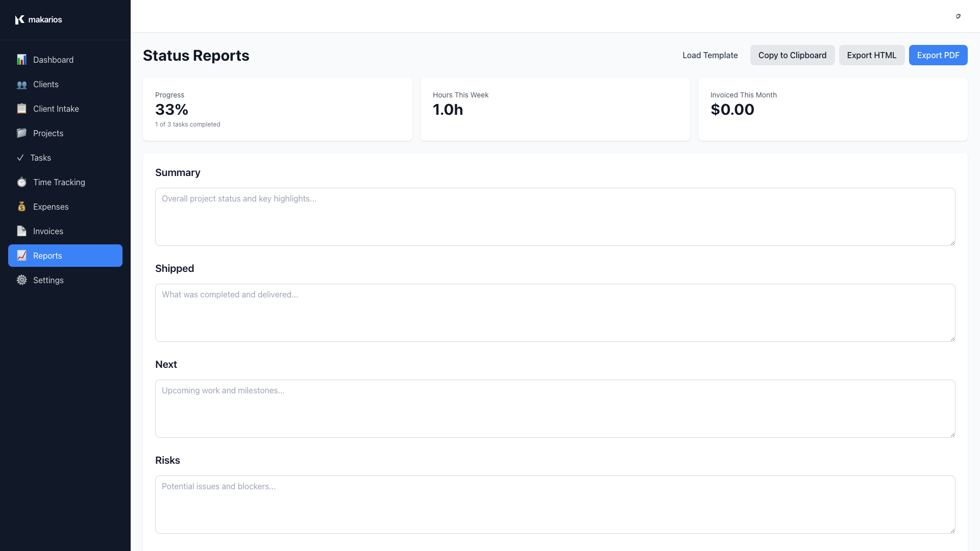Click the Export HTML button

tap(871, 55)
